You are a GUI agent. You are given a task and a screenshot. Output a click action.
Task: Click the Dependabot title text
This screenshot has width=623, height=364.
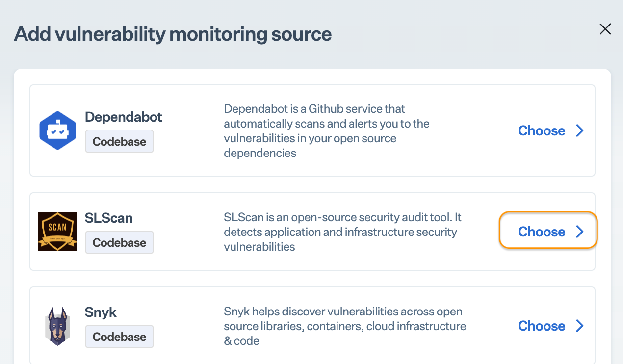tap(124, 117)
